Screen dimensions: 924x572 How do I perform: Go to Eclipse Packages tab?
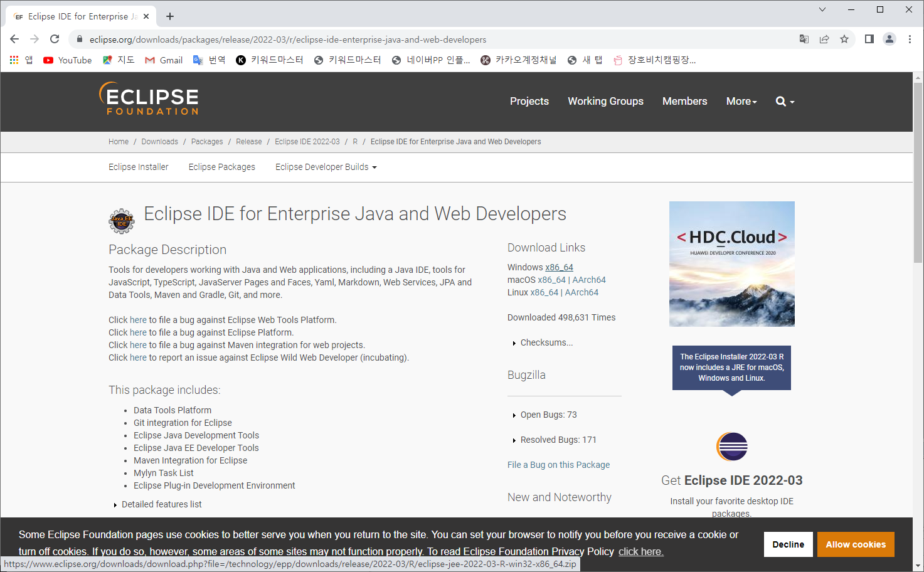(x=222, y=167)
